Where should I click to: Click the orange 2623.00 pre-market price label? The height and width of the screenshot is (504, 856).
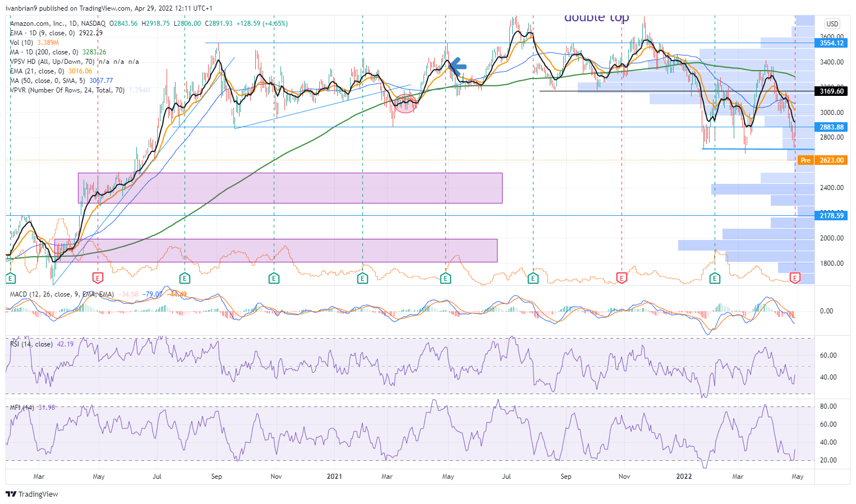(x=831, y=160)
